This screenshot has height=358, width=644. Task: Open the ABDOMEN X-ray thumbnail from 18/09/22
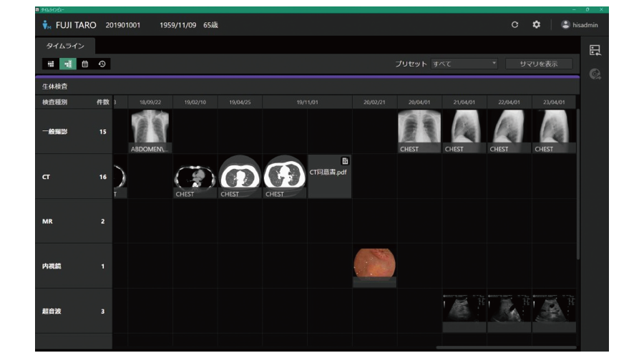tap(151, 131)
